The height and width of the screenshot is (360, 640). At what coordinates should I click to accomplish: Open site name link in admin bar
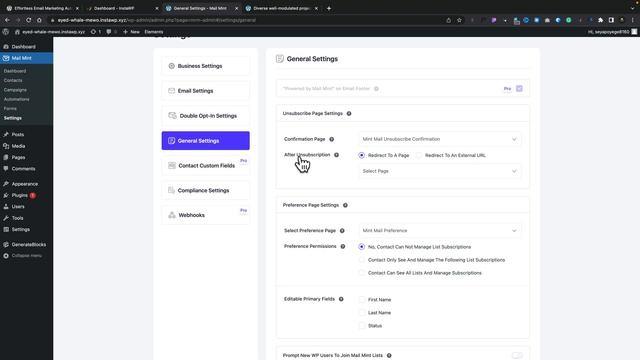point(50,31)
